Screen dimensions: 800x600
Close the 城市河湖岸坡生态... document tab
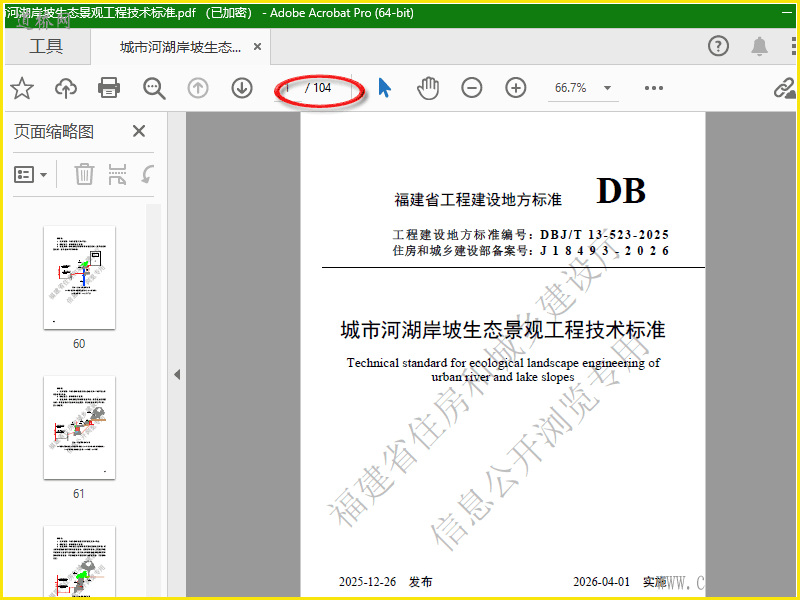coord(258,47)
